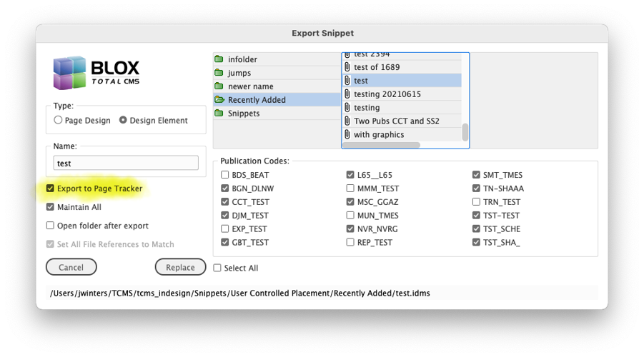644x357 pixels.
Task: Click paperclip icon beside selected test snippet
Action: tap(347, 81)
